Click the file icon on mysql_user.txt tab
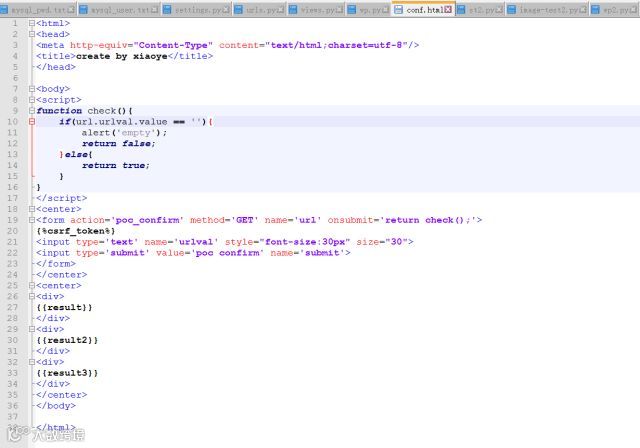This screenshot has width=640, height=448. point(83,9)
